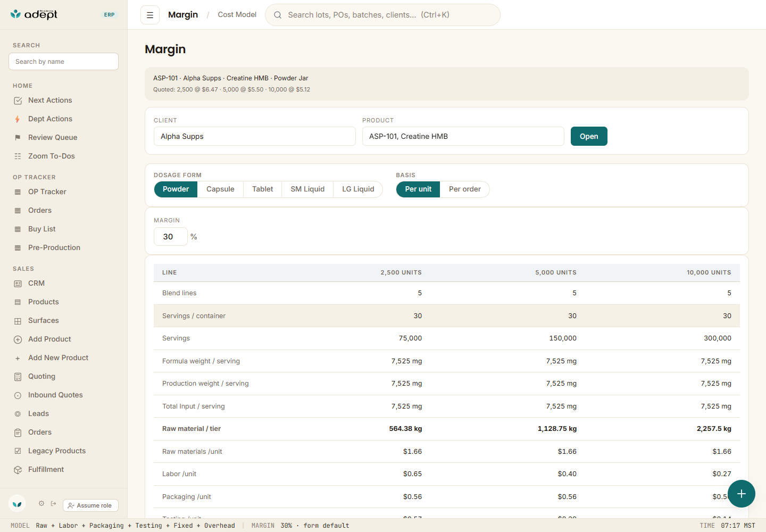Viewport: 766px width, 532px height.
Task: Click the Open button
Action: tap(589, 136)
